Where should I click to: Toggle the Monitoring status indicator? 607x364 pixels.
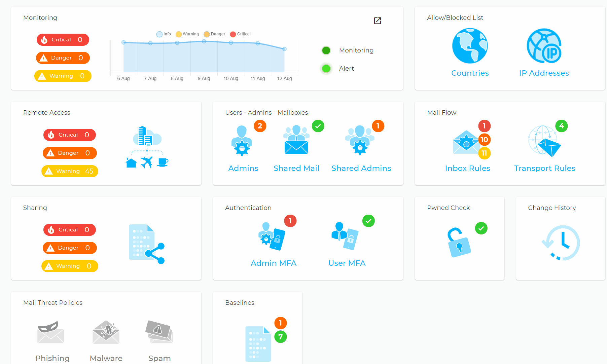[326, 50]
